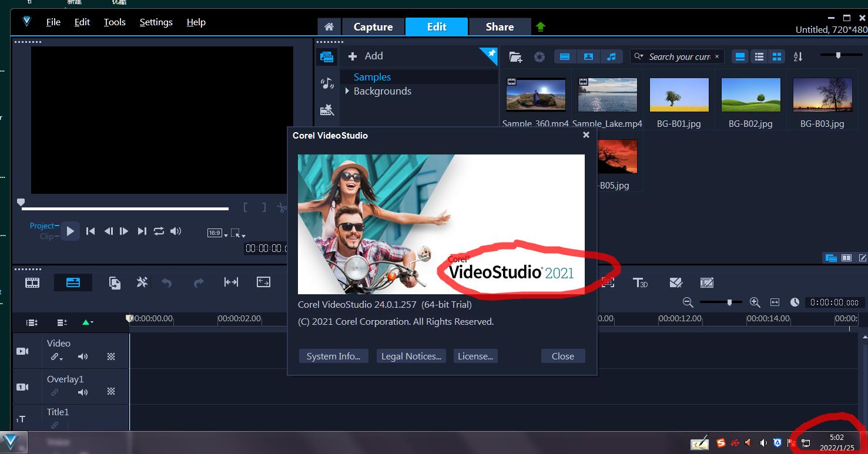Zoom in the timeline with plus magnifier

[755, 302]
